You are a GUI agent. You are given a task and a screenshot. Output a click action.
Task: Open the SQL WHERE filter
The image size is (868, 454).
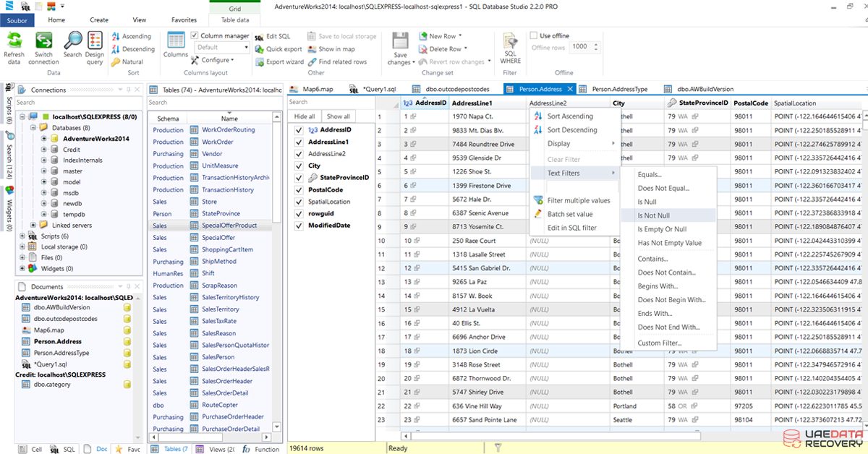point(511,48)
